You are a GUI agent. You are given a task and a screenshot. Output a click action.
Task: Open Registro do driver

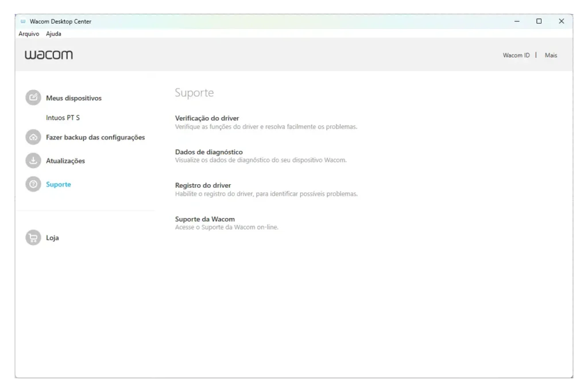(203, 185)
